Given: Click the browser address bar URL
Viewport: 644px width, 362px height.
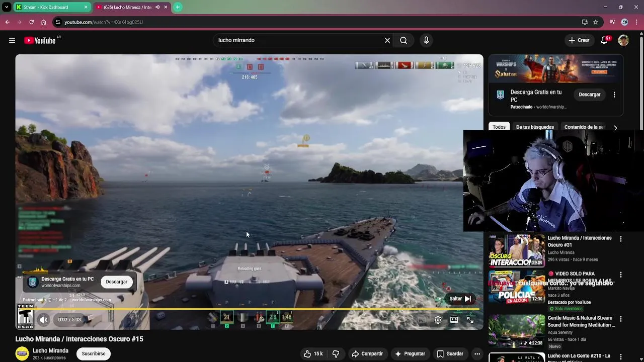Looking at the screenshot, I should [x=104, y=22].
